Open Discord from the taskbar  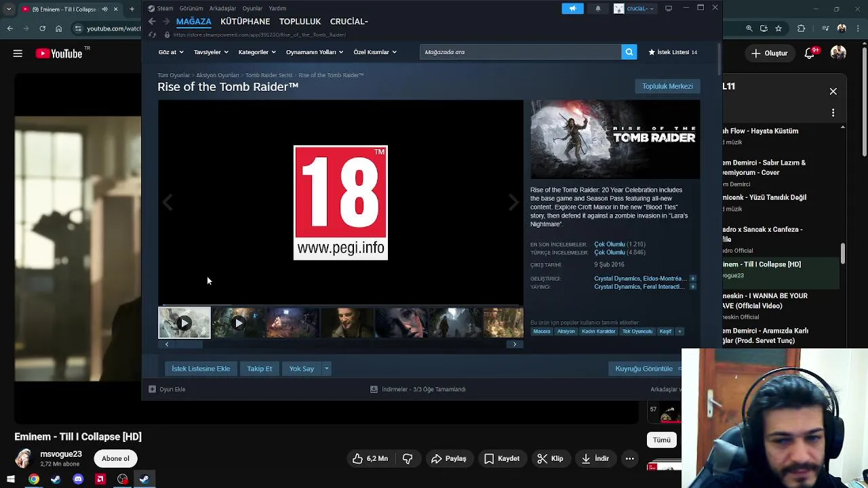click(78, 480)
